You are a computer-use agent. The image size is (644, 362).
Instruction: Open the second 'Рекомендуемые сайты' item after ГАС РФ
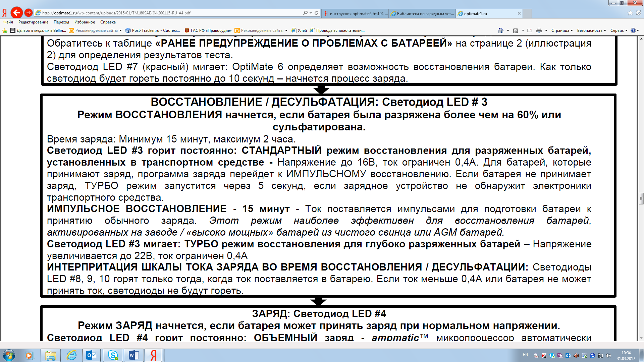(x=261, y=31)
